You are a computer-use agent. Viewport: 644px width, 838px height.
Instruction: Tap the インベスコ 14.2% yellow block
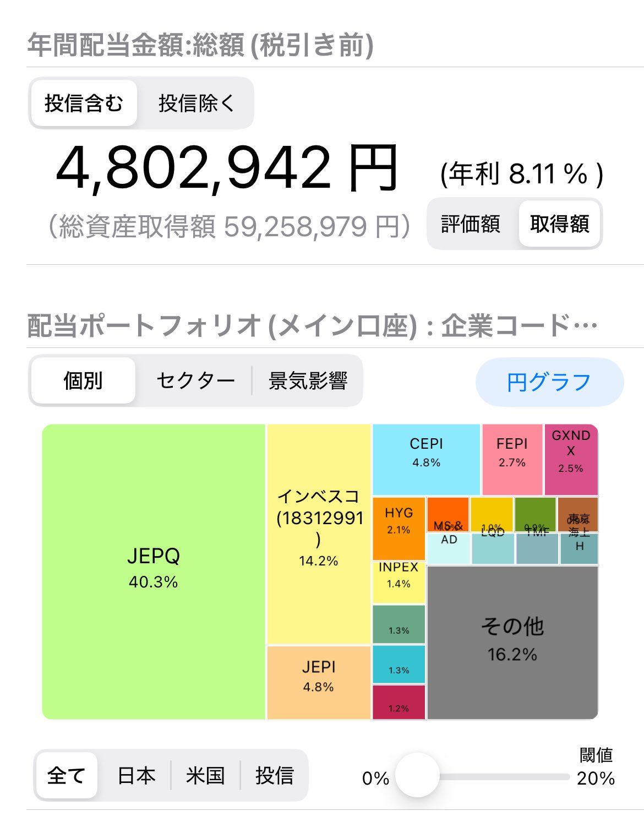point(319,534)
